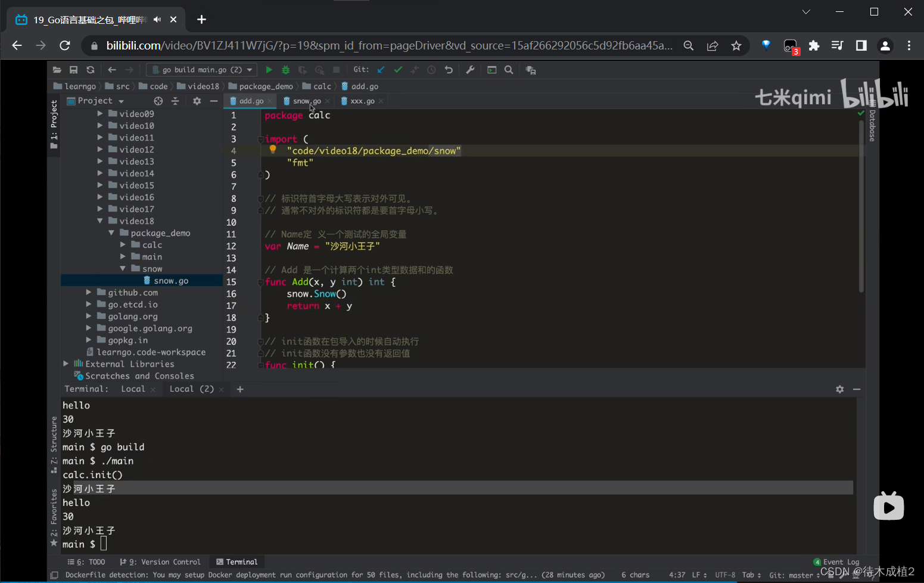Open Terminal panel gear settings
This screenshot has width=924, height=583.
(840, 389)
